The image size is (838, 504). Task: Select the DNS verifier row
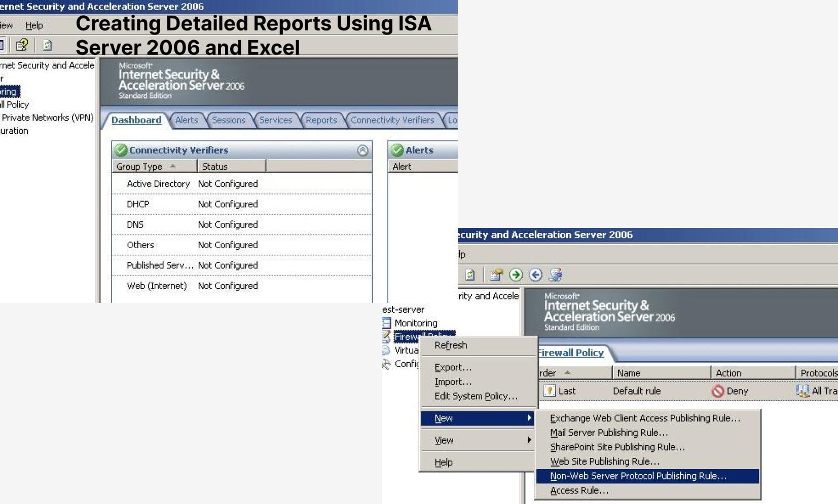coord(241,224)
